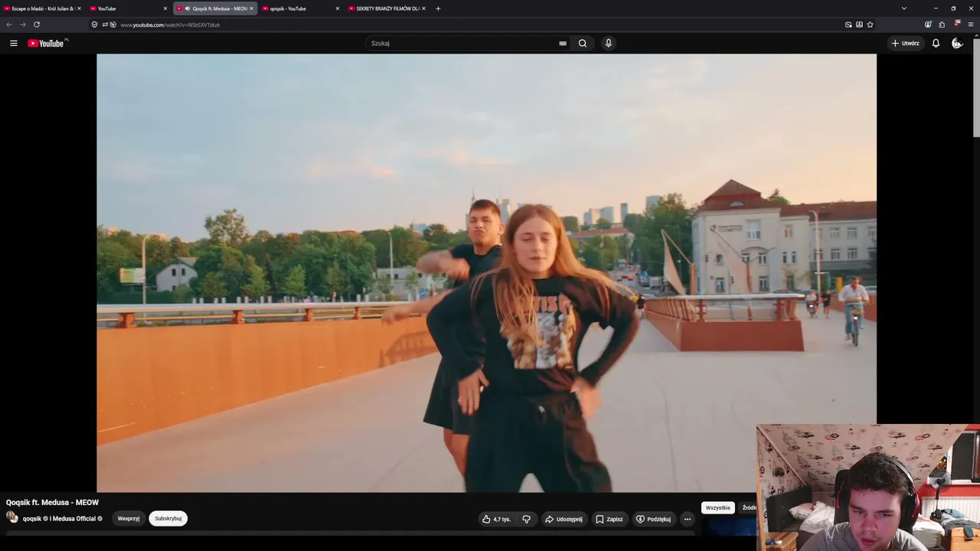Share video with Udostępnij button
This screenshot has height=551, width=980.
point(564,519)
